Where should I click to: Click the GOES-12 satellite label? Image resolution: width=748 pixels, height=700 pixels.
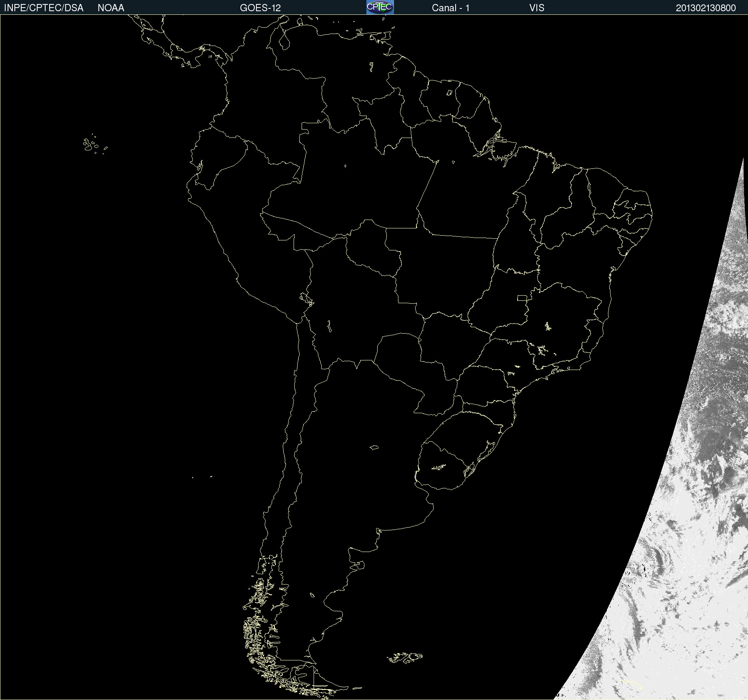coord(260,8)
